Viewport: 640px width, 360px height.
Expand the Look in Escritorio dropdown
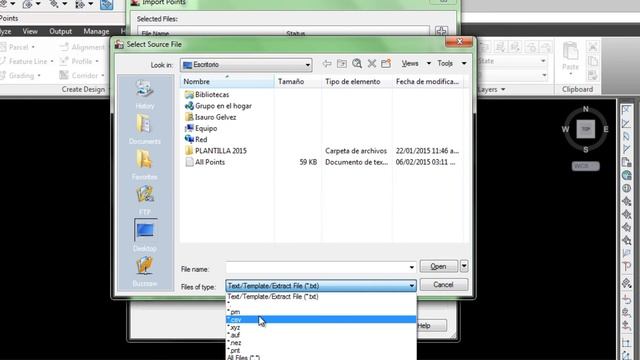pos(307,65)
